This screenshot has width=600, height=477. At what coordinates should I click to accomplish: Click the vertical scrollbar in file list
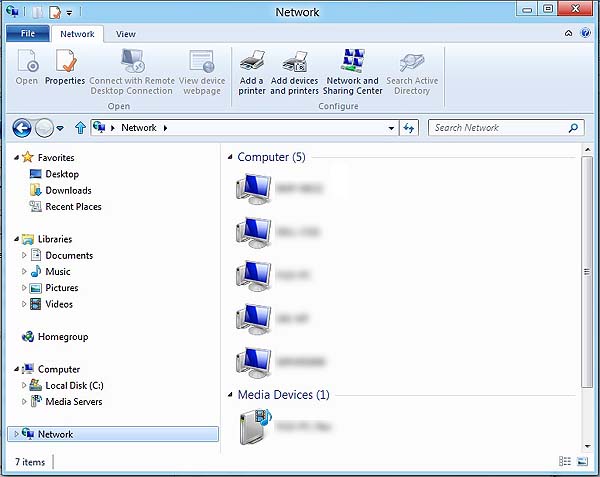pyautogui.click(x=587, y=270)
